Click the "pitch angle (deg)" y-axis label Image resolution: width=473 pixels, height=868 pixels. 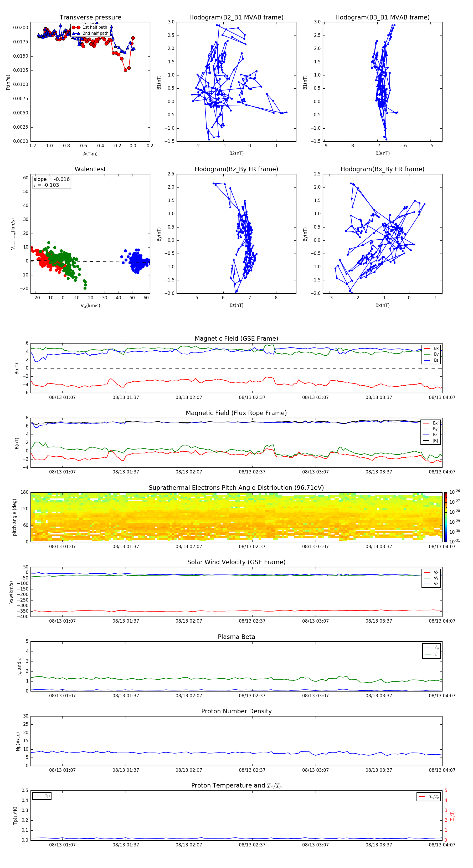pos(14,517)
